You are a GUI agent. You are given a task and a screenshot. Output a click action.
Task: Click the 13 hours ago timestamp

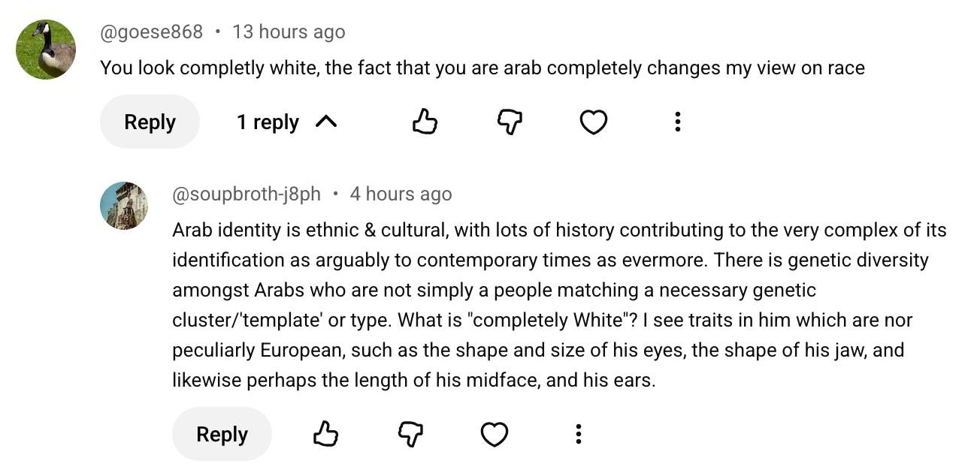pos(289,32)
